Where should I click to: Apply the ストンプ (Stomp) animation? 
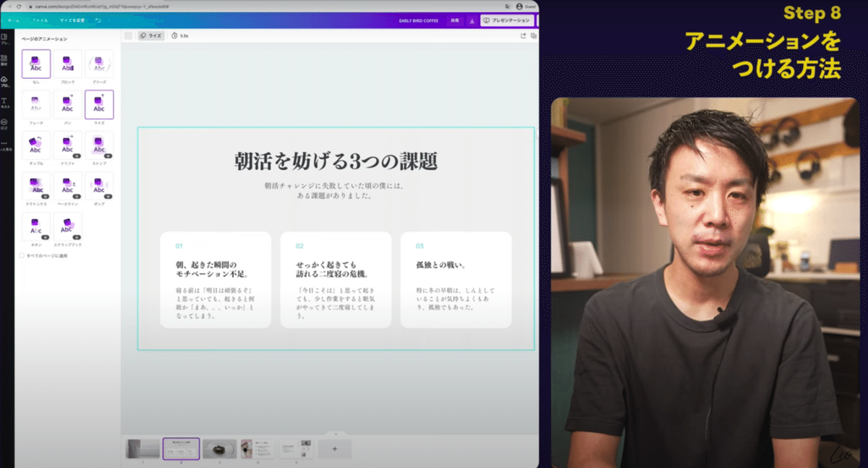[x=98, y=146]
